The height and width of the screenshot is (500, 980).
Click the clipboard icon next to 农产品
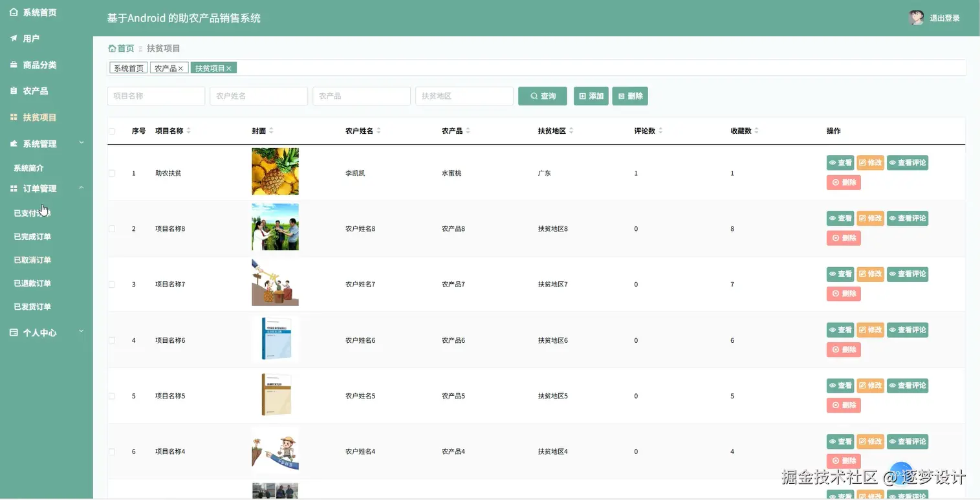click(14, 91)
